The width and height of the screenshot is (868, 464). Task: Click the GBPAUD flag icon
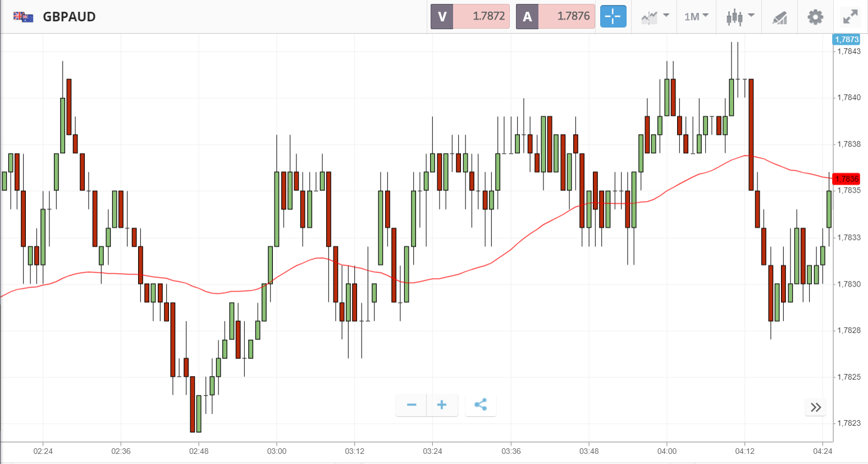click(x=24, y=17)
